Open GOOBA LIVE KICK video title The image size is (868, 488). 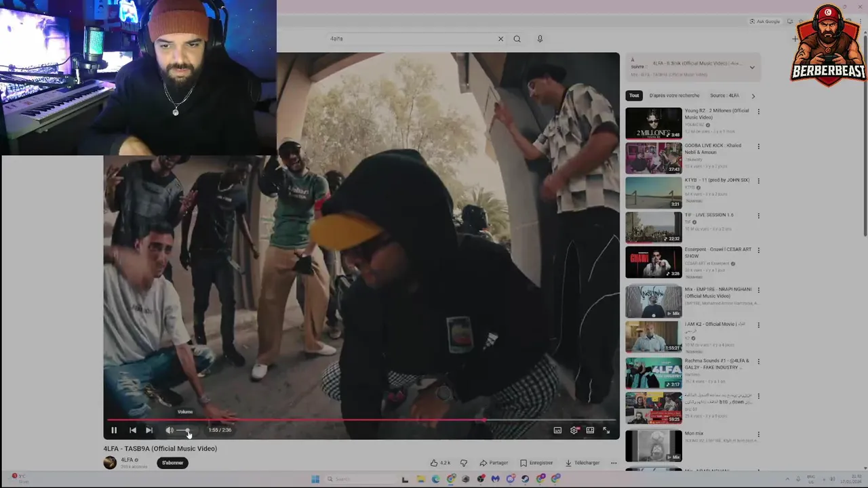[x=713, y=148]
